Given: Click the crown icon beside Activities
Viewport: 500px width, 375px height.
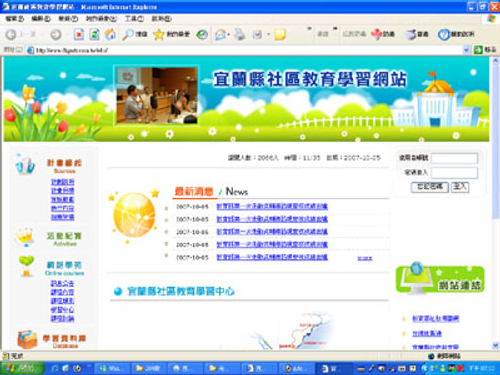Looking at the screenshot, I should (x=24, y=237).
